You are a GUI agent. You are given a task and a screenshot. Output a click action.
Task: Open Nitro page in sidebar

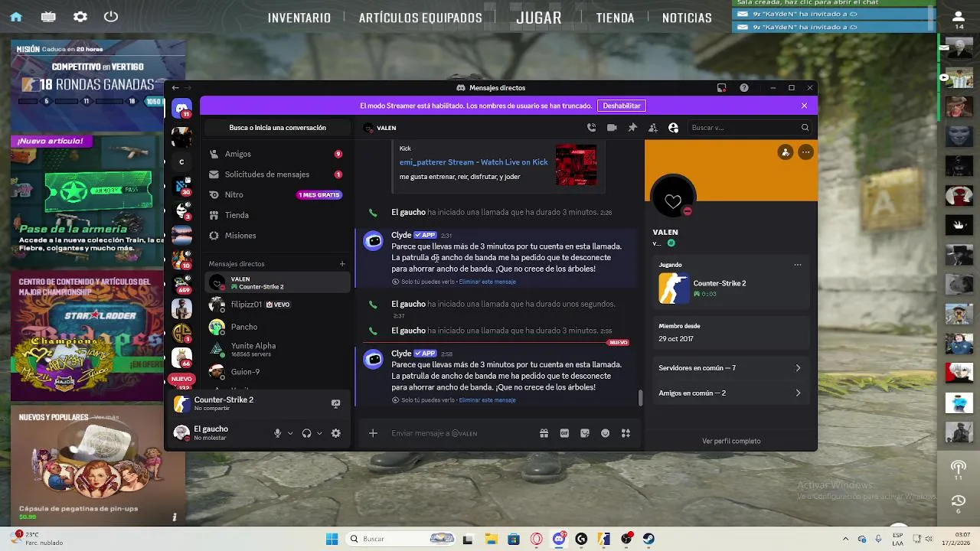(276, 195)
